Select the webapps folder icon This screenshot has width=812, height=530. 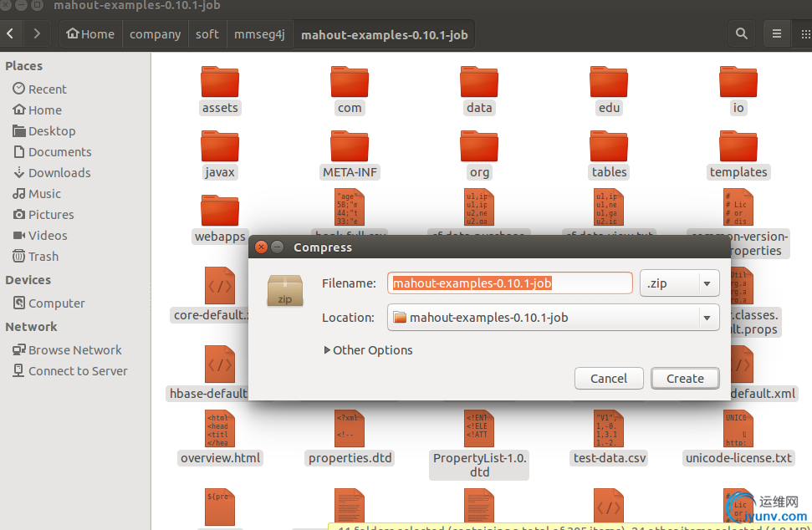[x=220, y=210]
